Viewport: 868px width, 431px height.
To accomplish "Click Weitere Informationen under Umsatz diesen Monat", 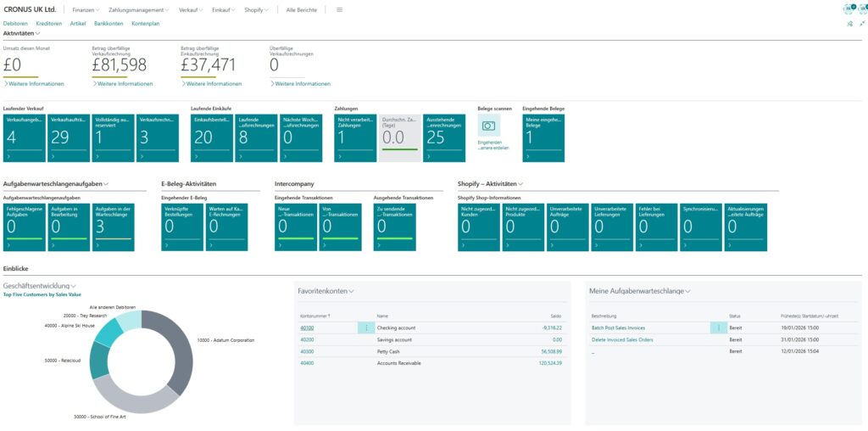I will point(34,84).
